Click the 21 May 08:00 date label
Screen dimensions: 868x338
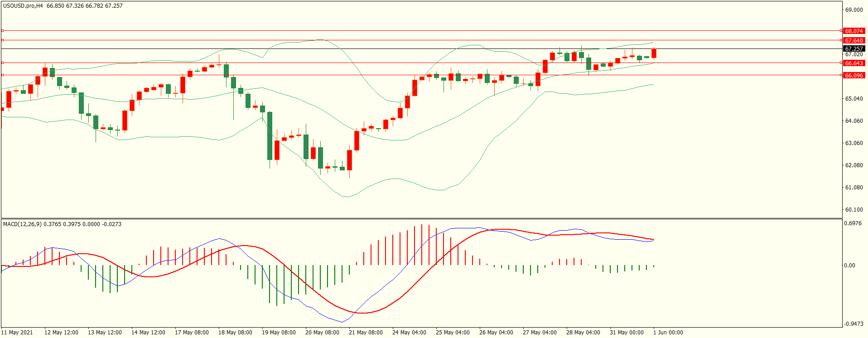(365, 333)
